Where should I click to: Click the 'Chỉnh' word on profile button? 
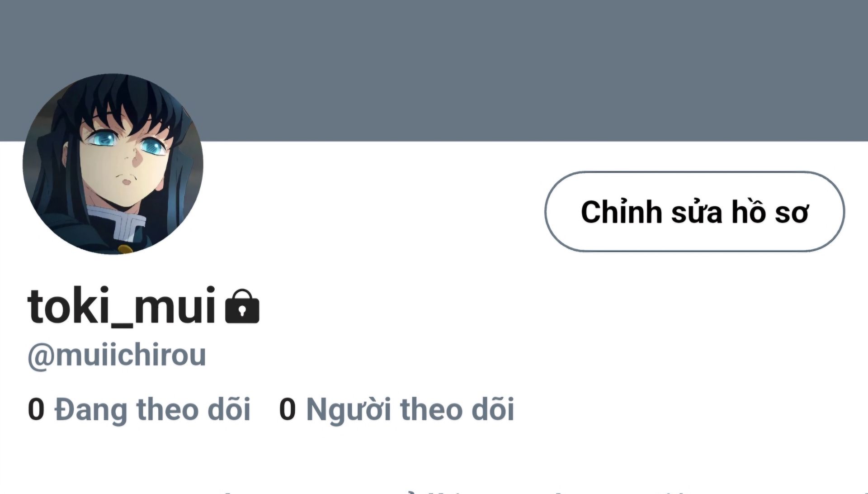[621, 212]
